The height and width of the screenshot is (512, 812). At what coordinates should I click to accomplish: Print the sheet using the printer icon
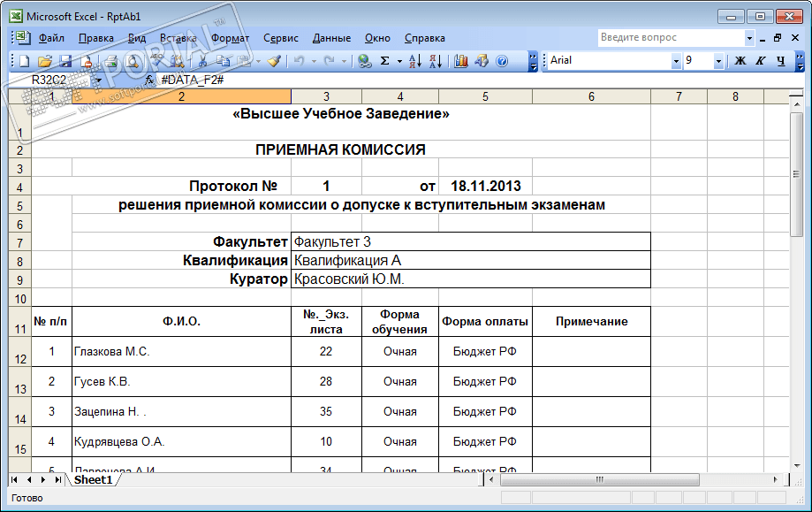coord(110,61)
